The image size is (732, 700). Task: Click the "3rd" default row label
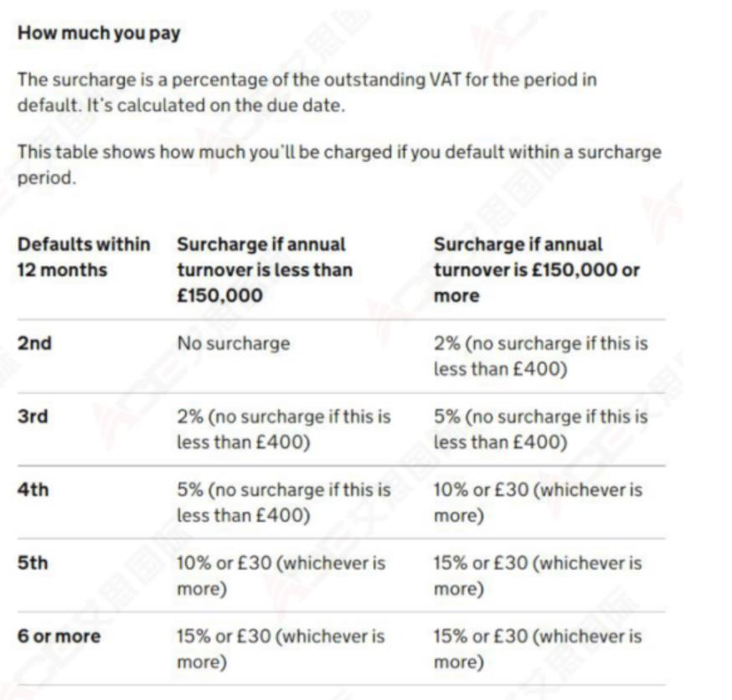tap(33, 417)
